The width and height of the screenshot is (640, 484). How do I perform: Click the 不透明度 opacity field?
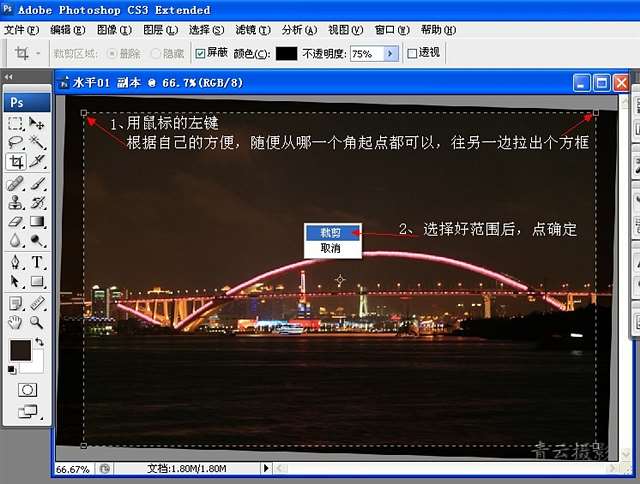click(x=367, y=53)
